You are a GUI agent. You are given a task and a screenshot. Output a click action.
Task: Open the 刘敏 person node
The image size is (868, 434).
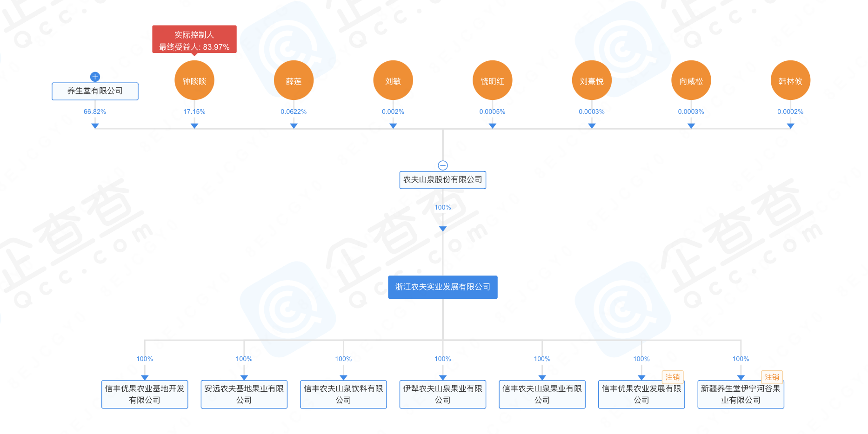point(393,80)
